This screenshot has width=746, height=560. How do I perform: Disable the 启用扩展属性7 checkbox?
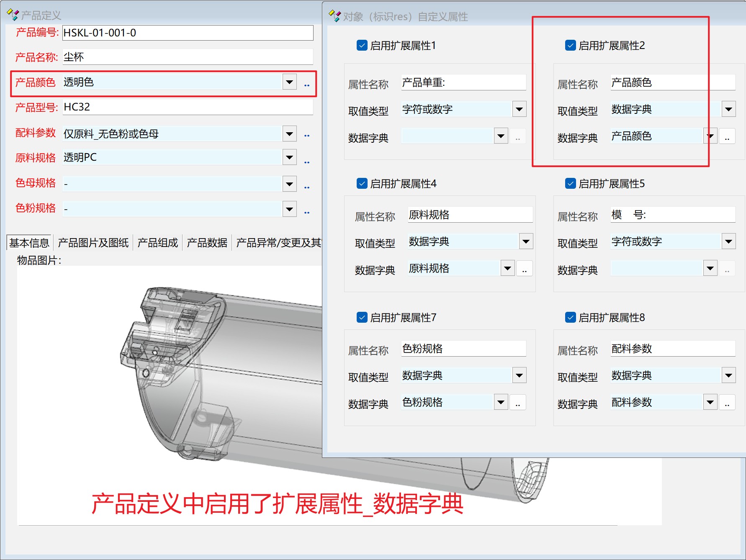(x=362, y=317)
